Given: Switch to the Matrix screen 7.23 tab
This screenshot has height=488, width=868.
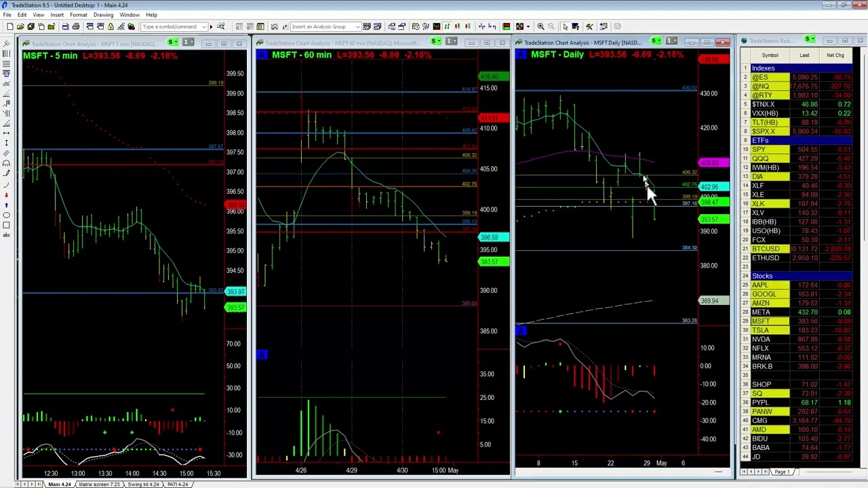Looking at the screenshot, I should pos(99,484).
